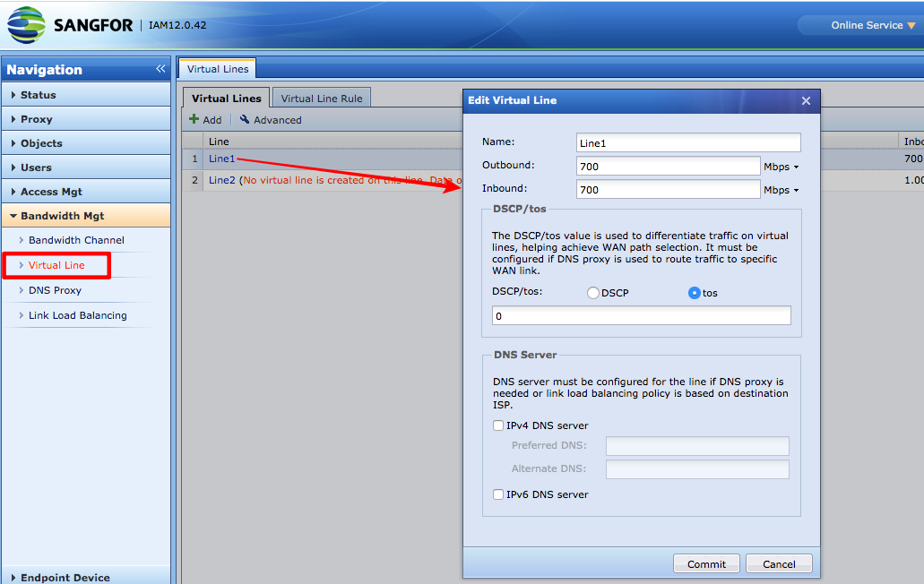Open the Line1 link in table
Viewport: 924px width, 584px height.
coord(221,159)
